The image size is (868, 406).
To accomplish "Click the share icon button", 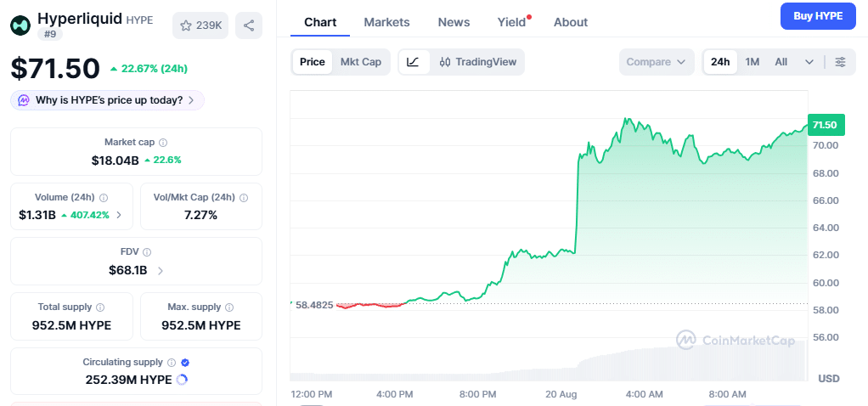I will click(x=249, y=25).
